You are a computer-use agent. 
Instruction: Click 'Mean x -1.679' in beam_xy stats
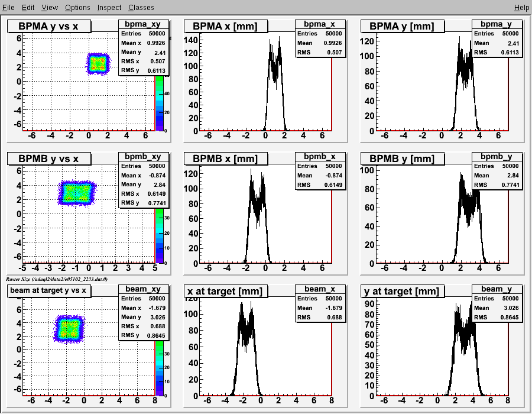(x=143, y=308)
